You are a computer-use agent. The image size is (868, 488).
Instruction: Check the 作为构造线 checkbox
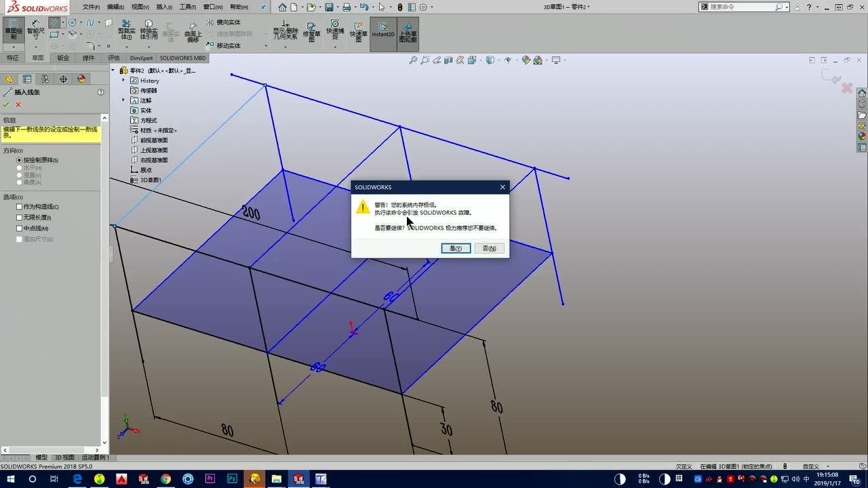pyautogui.click(x=20, y=207)
